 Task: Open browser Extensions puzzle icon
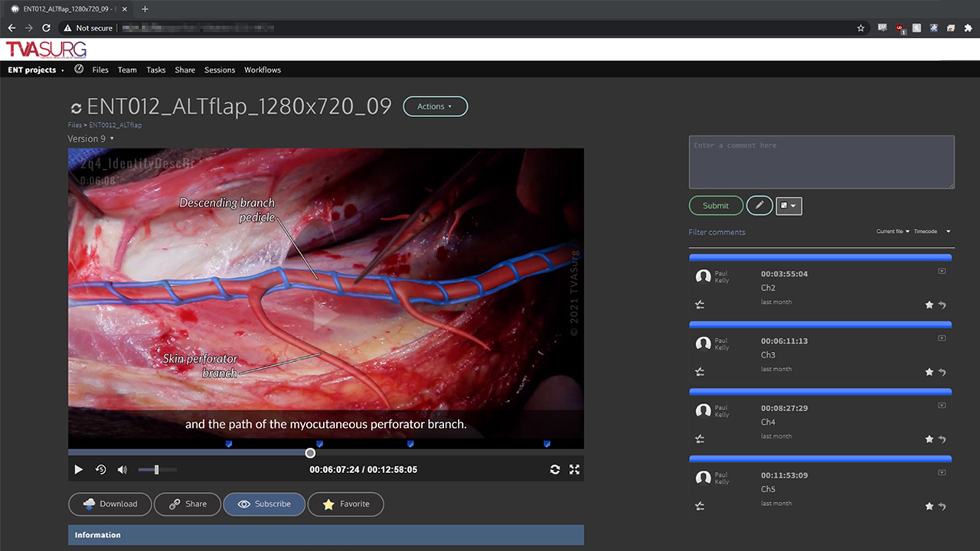968,28
